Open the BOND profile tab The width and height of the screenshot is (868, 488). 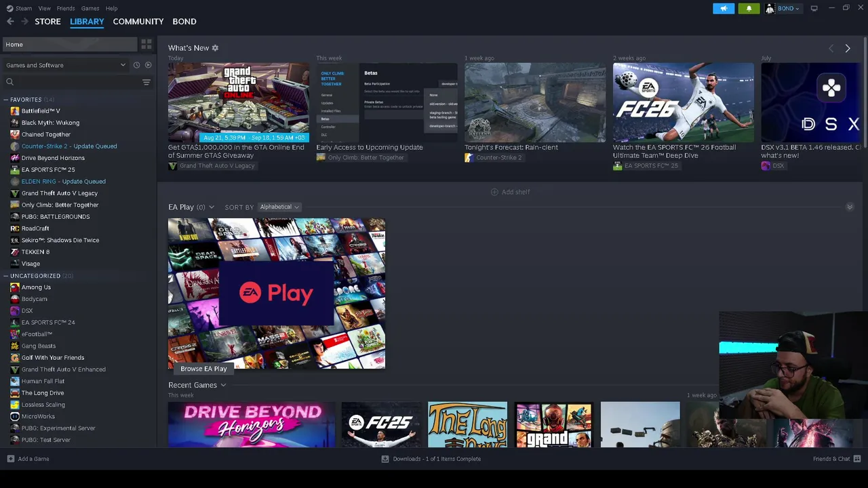pos(184,22)
